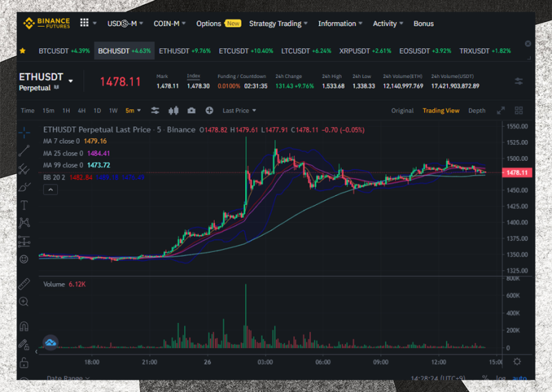
Task: Click the MA 99 close indicator legend
Action: (77, 165)
